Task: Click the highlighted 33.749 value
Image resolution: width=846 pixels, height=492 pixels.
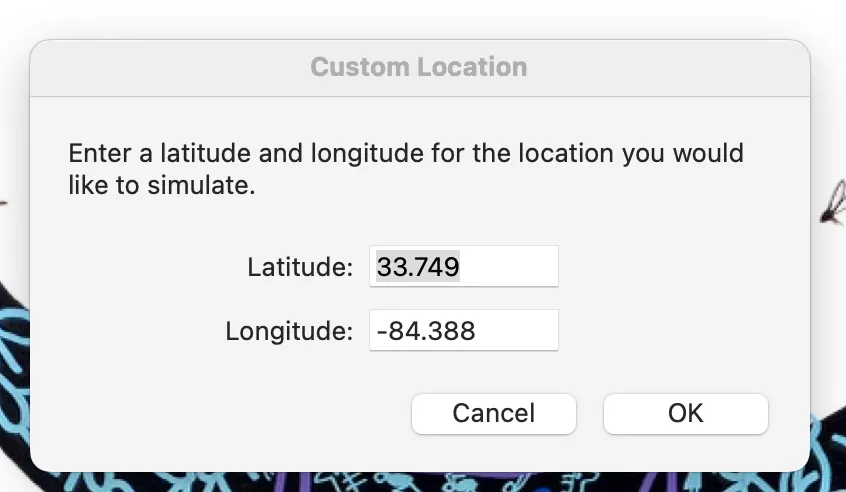Action: (418, 266)
